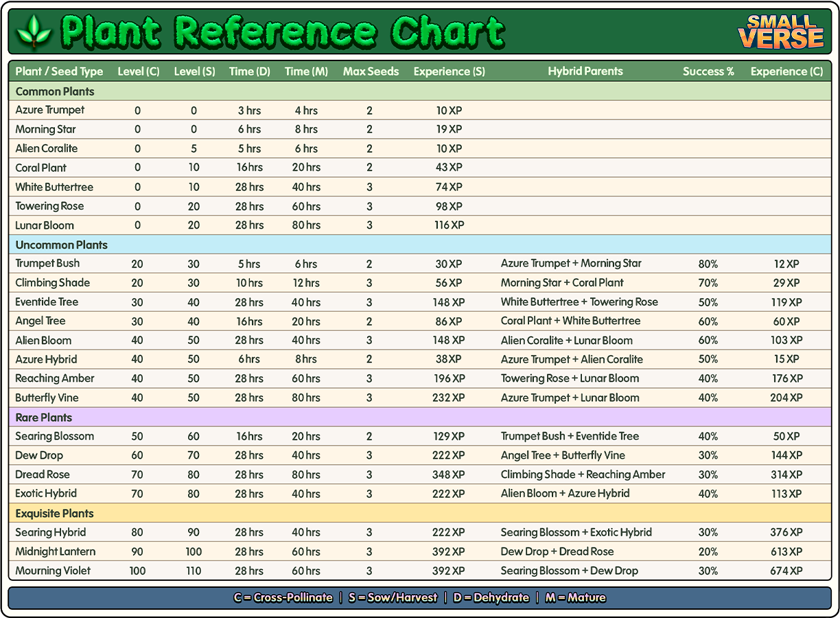This screenshot has width=840, height=618.
Task: Sort by the Experience (C) column
Action: click(x=786, y=71)
